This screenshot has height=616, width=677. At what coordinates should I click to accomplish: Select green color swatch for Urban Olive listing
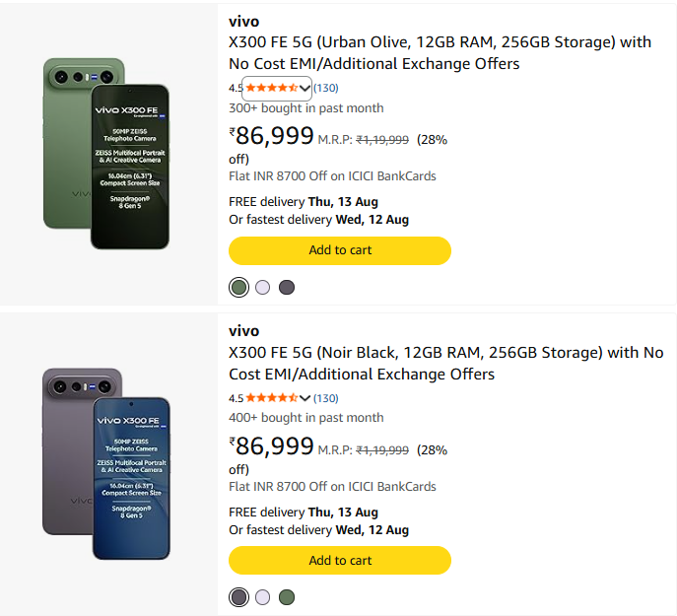click(238, 287)
